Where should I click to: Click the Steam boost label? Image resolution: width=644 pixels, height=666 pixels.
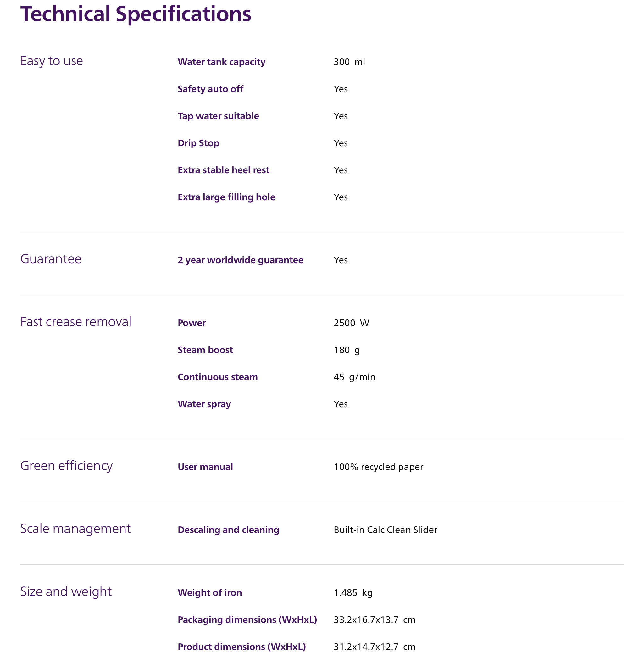point(205,350)
